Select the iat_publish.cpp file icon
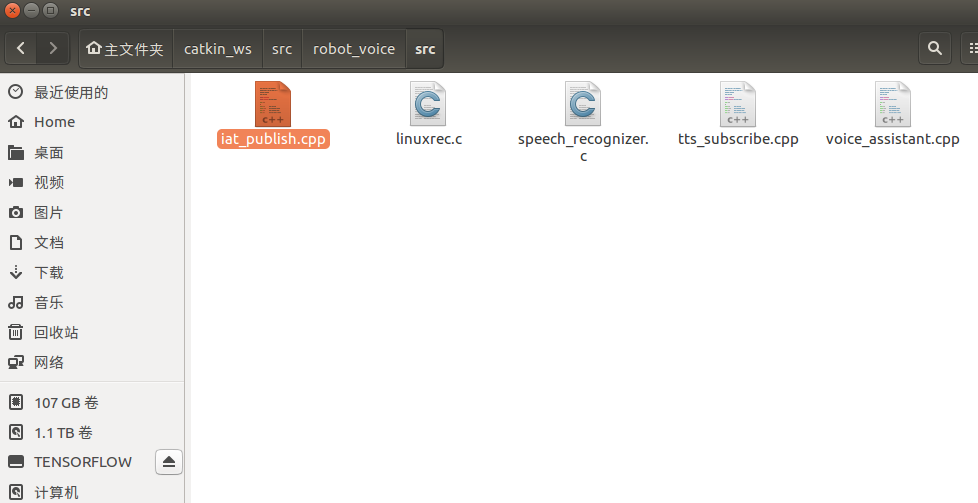The height and width of the screenshot is (503, 978). click(273, 104)
